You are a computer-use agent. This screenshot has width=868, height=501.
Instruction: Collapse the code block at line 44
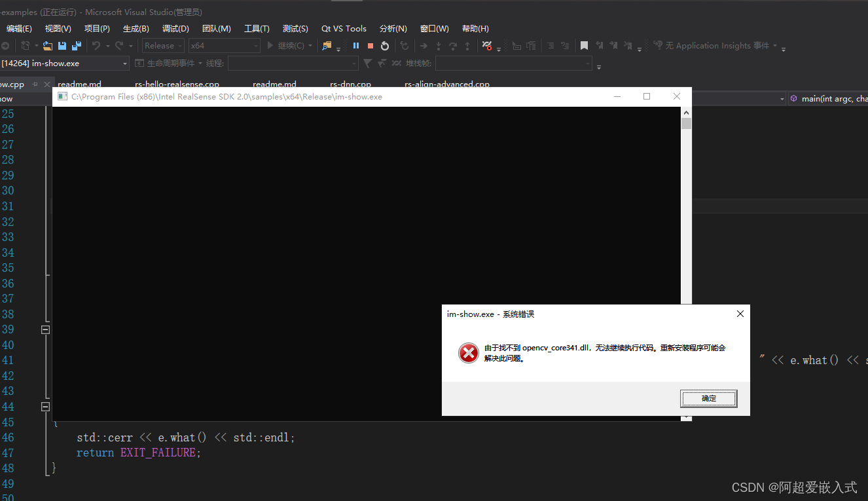click(x=45, y=407)
